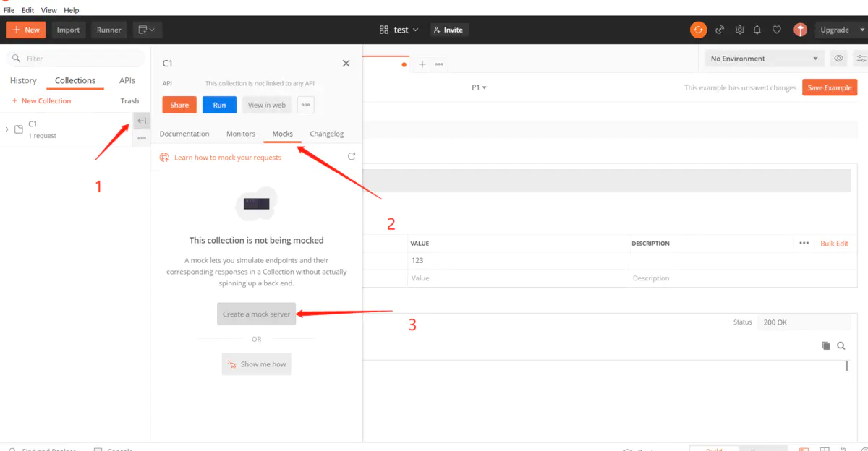Expand the C1 collection tree arrow
Viewport: 868px width, 451px height.
7,129
